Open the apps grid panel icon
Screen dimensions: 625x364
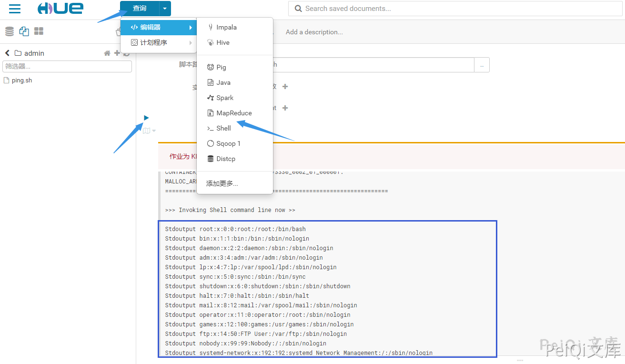[39, 31]
